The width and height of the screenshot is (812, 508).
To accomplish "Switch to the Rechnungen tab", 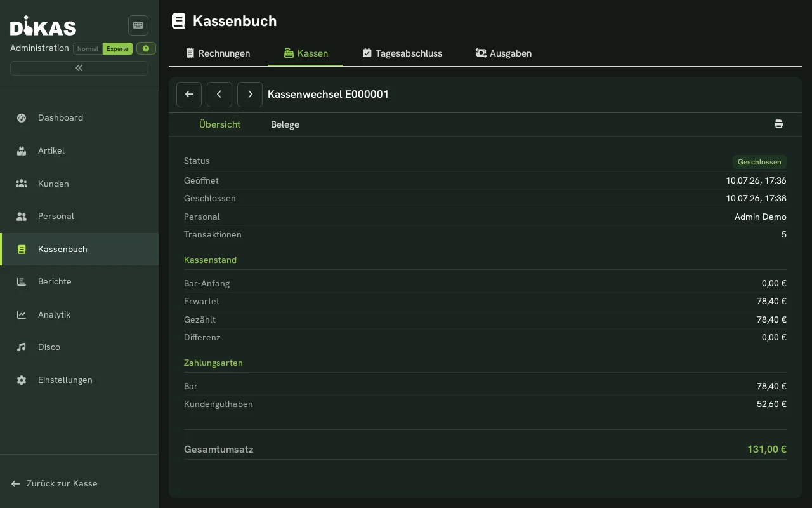I will 218,53.
